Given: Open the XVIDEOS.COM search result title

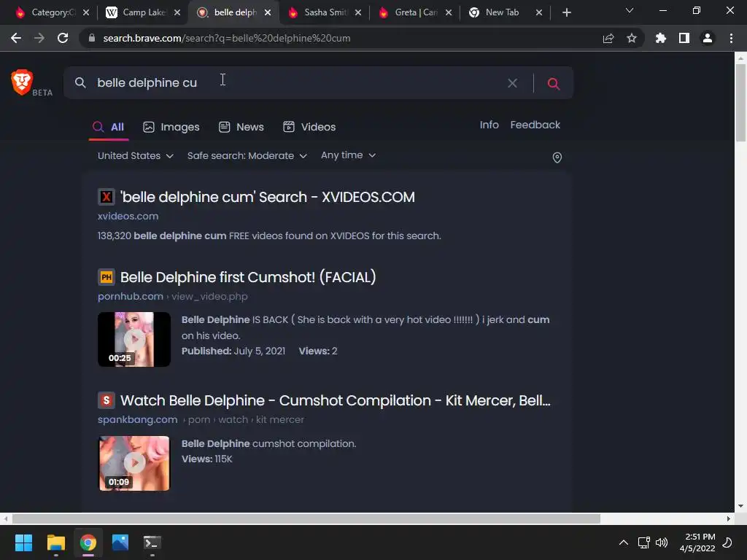Looking at the screenshot, I should [x=267, y=197].
